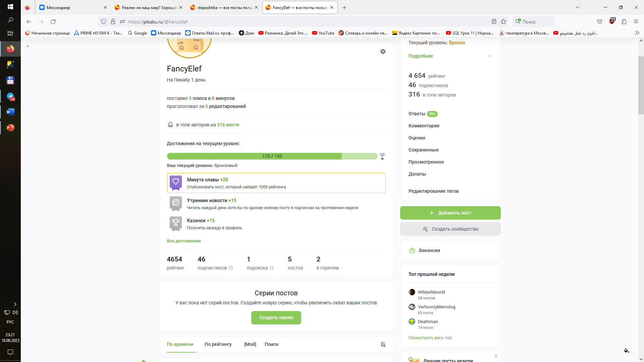
Task: Click the Добавить пост button
Action: pyautogui.click(x=450, y=213)
